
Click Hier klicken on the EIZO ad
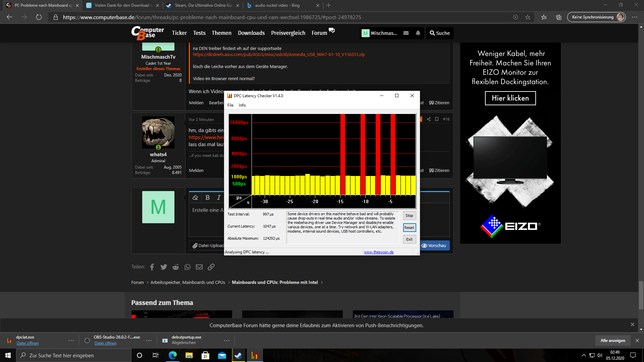point(510,98)
